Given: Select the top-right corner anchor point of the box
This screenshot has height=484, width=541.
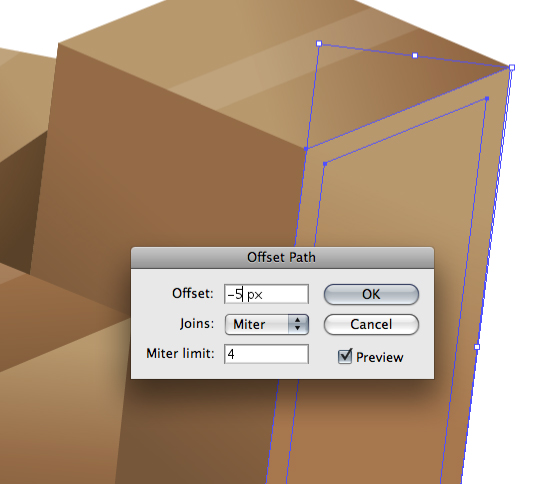Looking at the screenshot, I should click(x=512, y=68).
